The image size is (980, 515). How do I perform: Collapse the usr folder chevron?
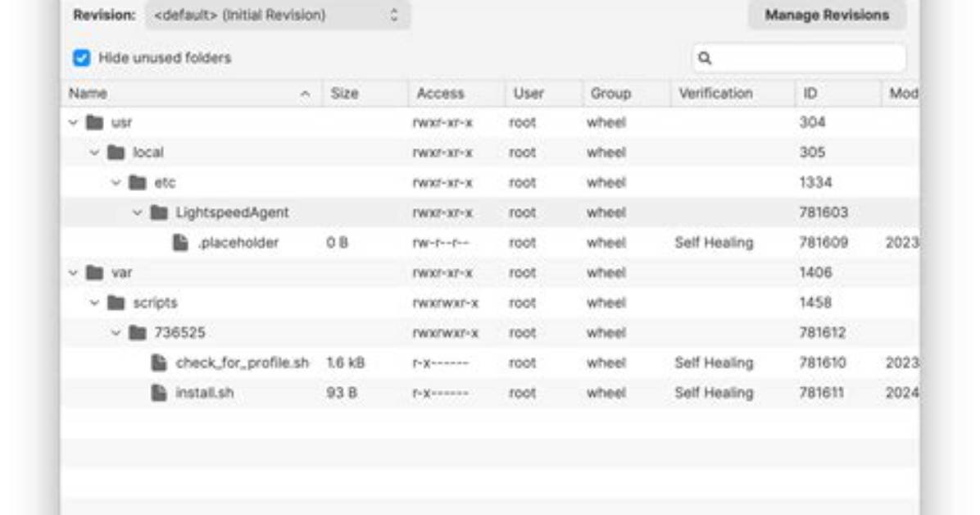[73, 123]
